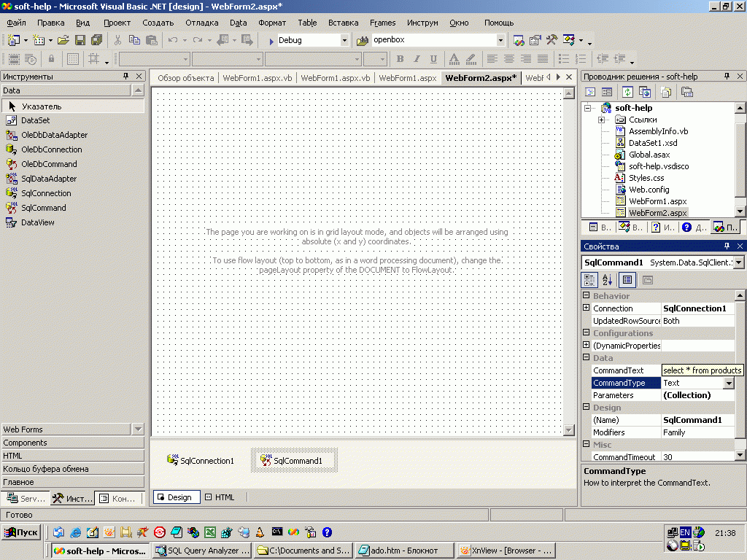Viewport: 747px width, 560px height.
Task: Switch to SQL Query Analyzer taskbar button
Action: click(x=203, y=551)
